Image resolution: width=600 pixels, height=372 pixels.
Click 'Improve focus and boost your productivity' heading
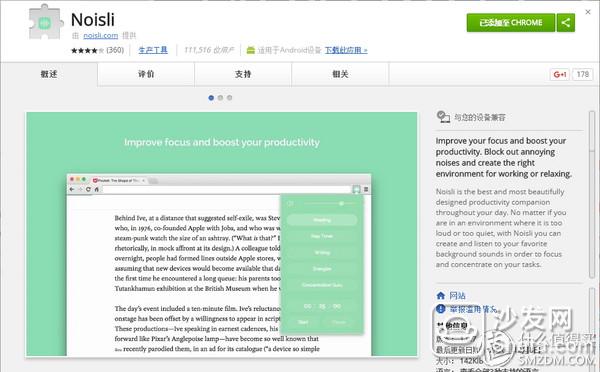point(222,142)
